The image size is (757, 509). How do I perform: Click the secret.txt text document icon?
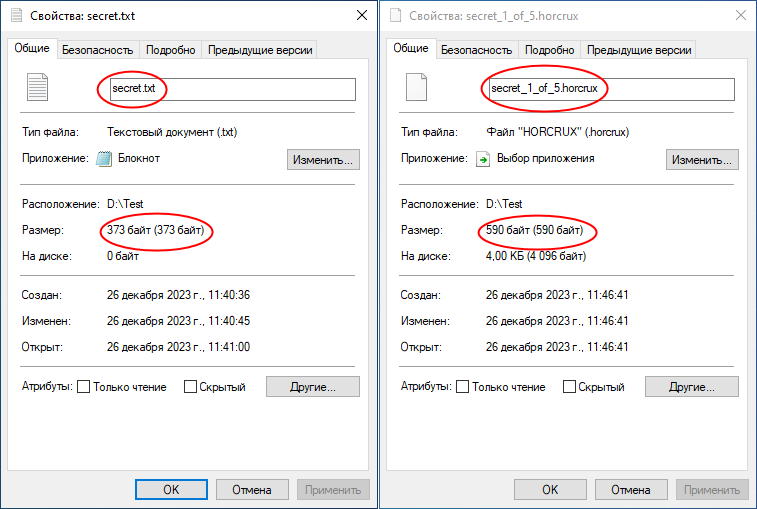[x=37, y=87]
